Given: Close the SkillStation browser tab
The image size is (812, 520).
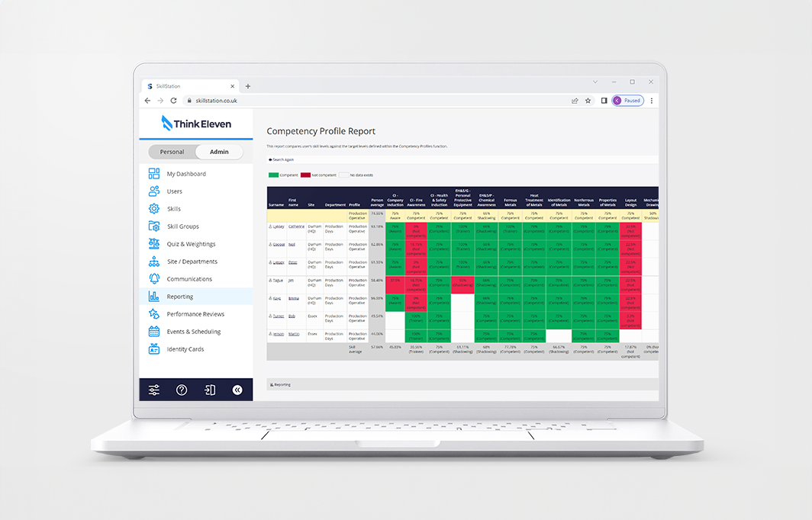Looking at the screenshot, I should point(233,86).
